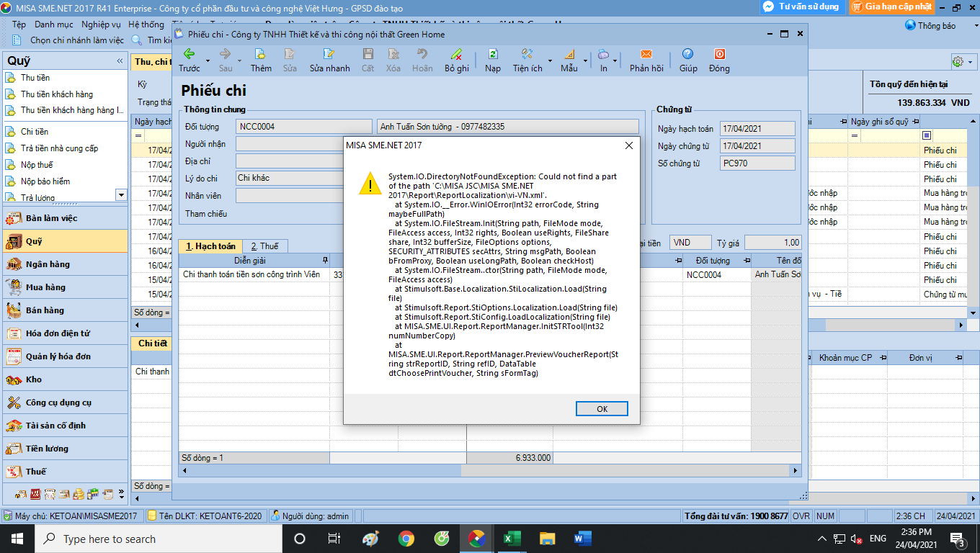Viewport: 980px width, 553px height.
Task: Click the Bỏ ghi (unpost) toolbar icon
Action: [x=456, y=54]
